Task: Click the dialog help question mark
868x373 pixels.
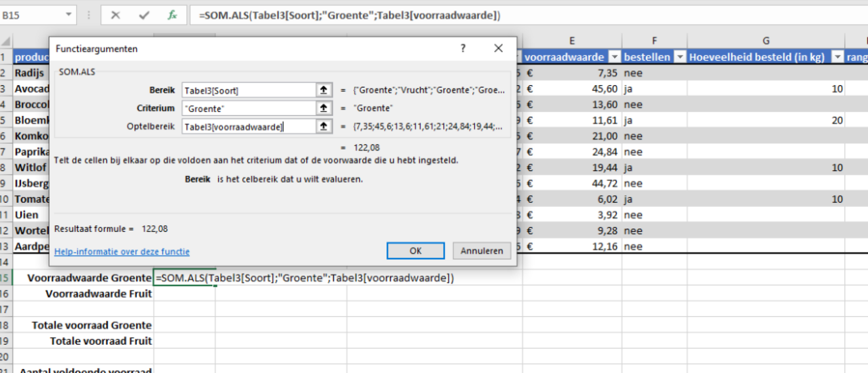Action: 463,48
